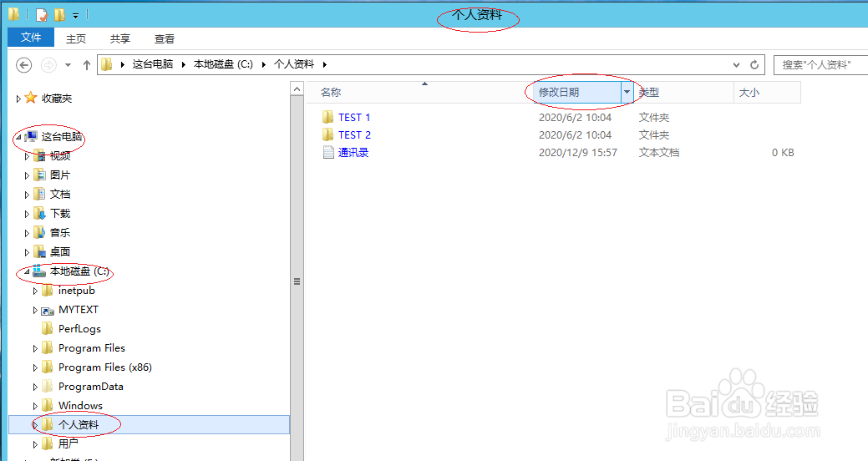Switch to the 共享 tab

pos(120,38)
